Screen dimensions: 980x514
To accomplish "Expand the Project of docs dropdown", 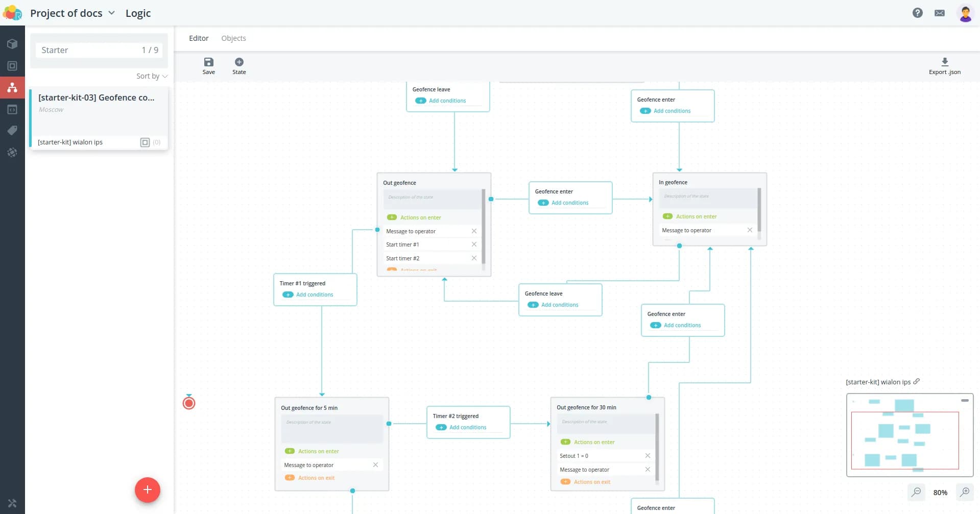I will pyautogui.click(x=111, y=13).
